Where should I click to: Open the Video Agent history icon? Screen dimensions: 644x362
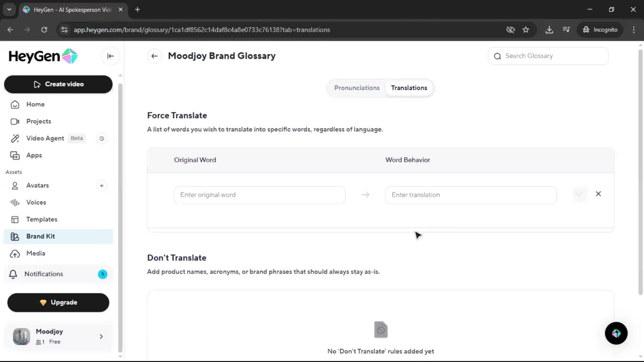102,138
